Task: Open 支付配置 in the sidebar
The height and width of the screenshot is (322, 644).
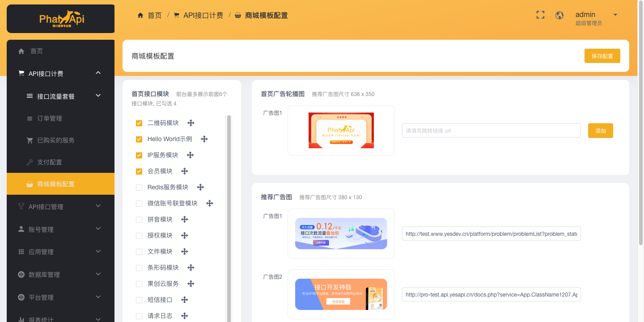Action: pyautogui.click(x=60, y=162)
